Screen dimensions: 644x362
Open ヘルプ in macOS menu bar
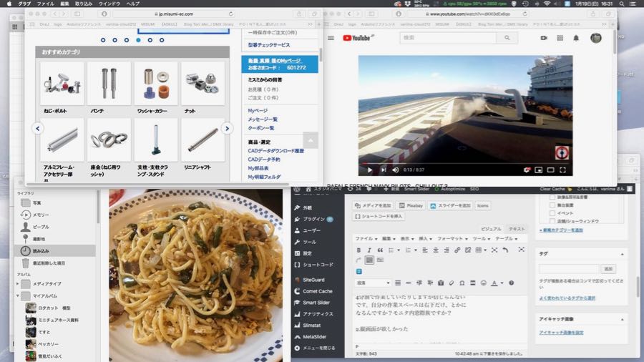[x=133, y=4]
